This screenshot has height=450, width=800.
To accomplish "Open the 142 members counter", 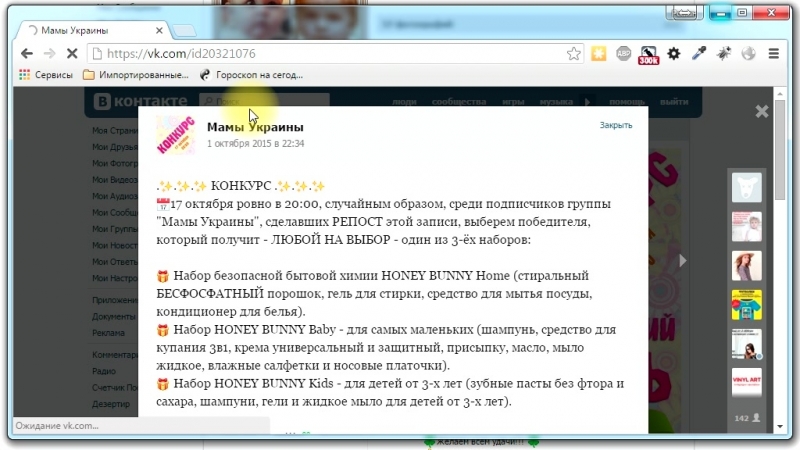I will tap(747, 418).
